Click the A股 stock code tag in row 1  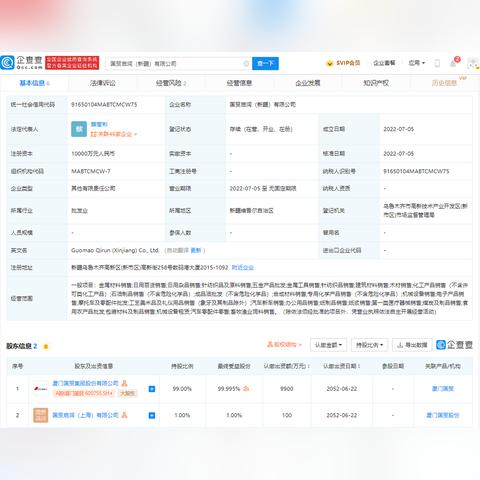click(84, 393)
